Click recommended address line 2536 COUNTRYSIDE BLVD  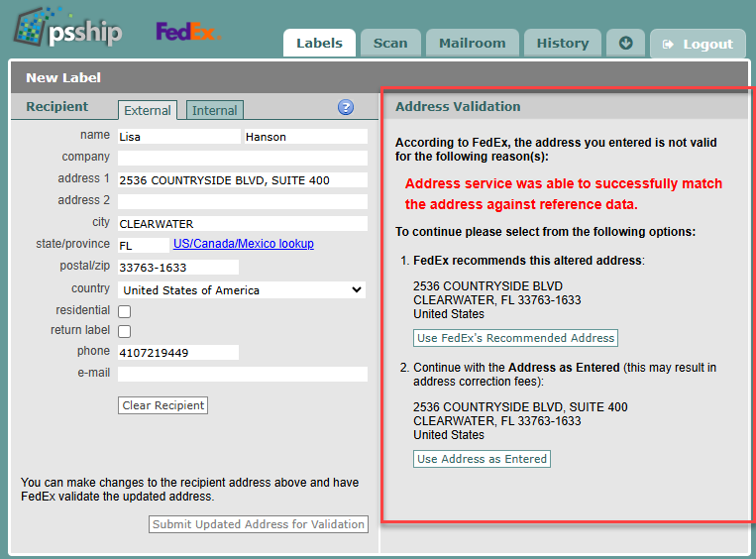click(x=487, y=286)
